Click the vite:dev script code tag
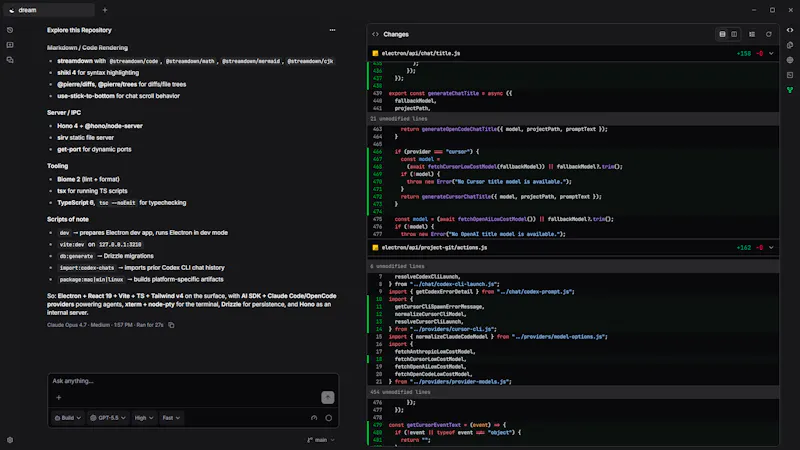Screen dimensions: 800x450 [x=72, y=244]
